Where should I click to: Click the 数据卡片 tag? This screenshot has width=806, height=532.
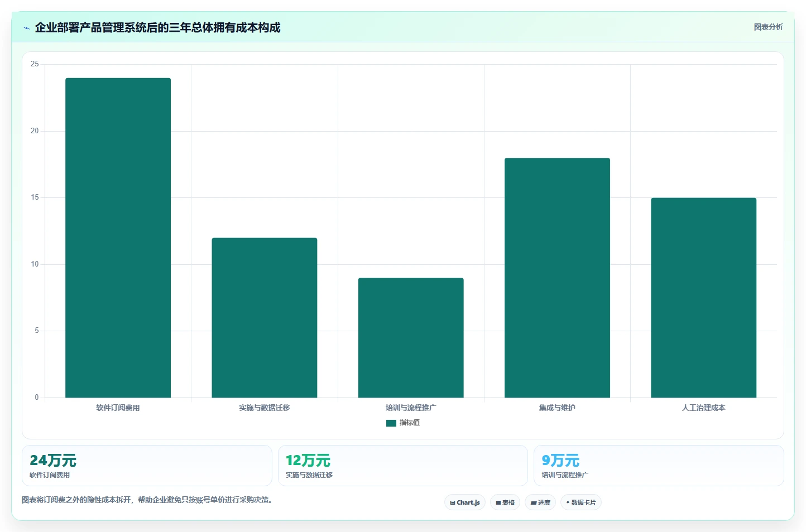tap(581, 502)
